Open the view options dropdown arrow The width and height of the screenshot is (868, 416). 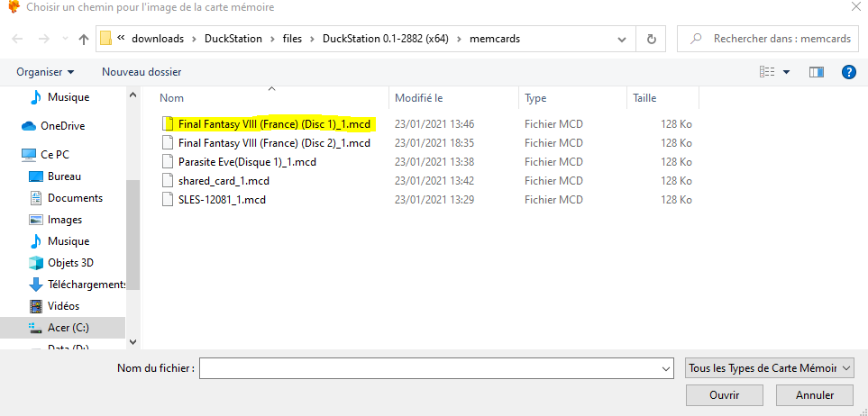786,72
